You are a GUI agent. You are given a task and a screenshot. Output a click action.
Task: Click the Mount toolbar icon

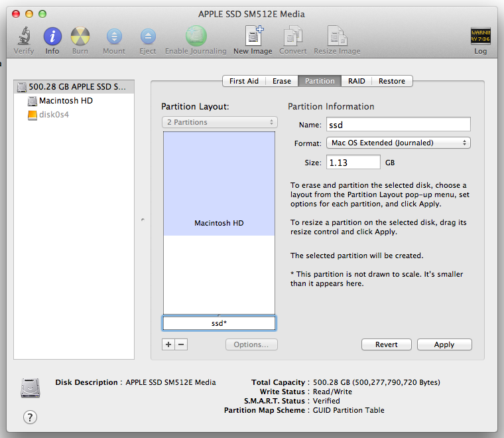tap(114, 37)
